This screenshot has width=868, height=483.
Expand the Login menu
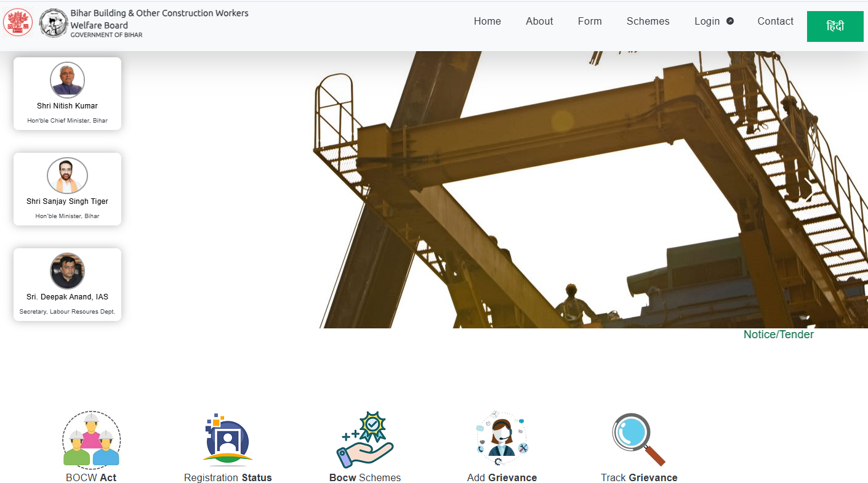tap(707, 21)
